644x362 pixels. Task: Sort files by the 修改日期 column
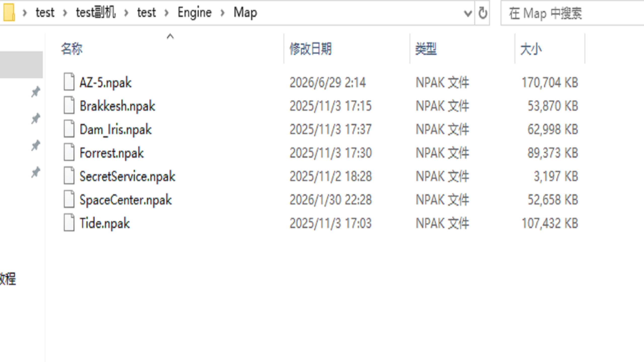point(311,49)
